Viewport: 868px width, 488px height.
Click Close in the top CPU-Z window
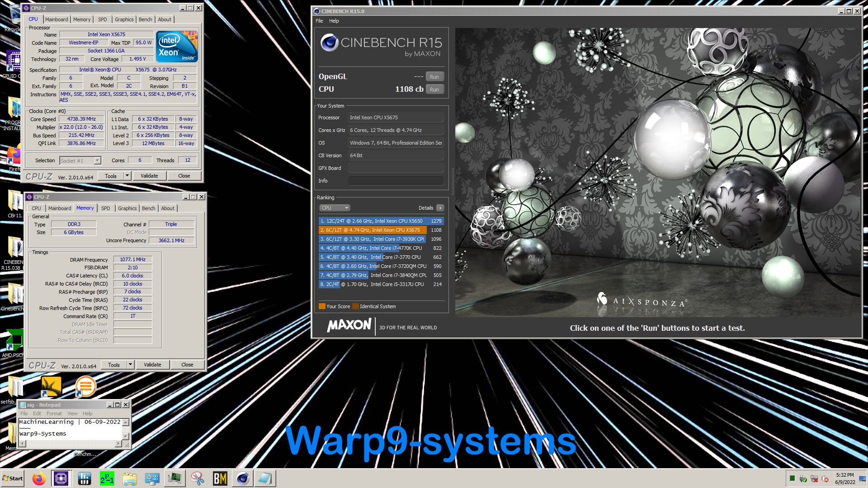pos(184,176)
